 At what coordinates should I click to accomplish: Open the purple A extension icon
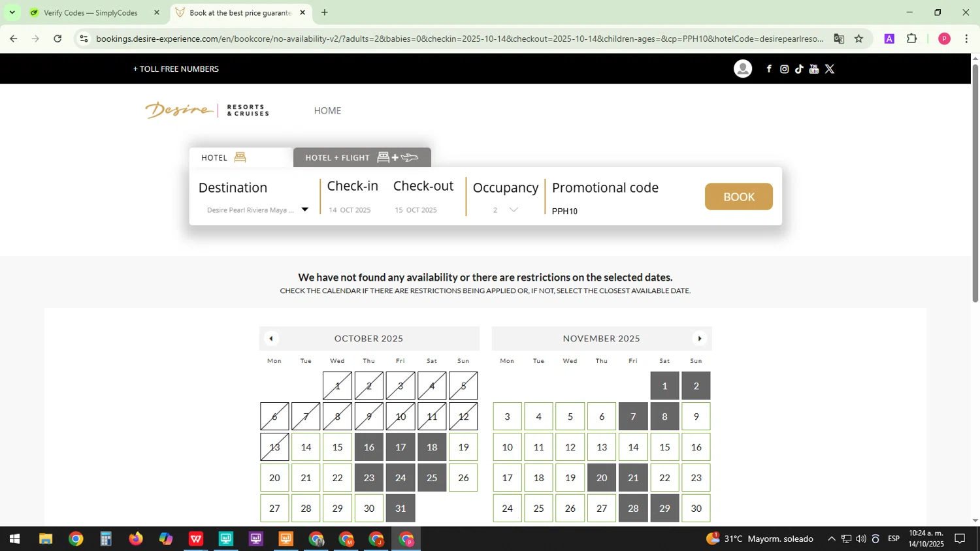[x=889, y=39]
